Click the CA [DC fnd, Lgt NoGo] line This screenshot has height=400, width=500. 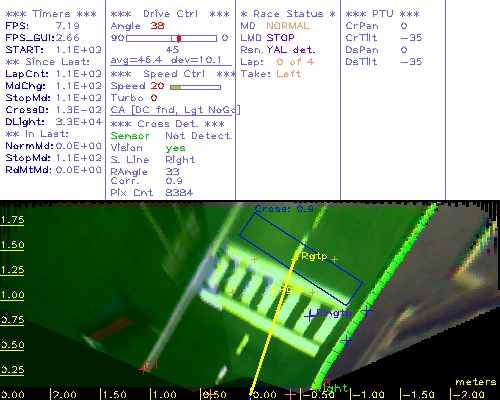[x=175, y=110]
